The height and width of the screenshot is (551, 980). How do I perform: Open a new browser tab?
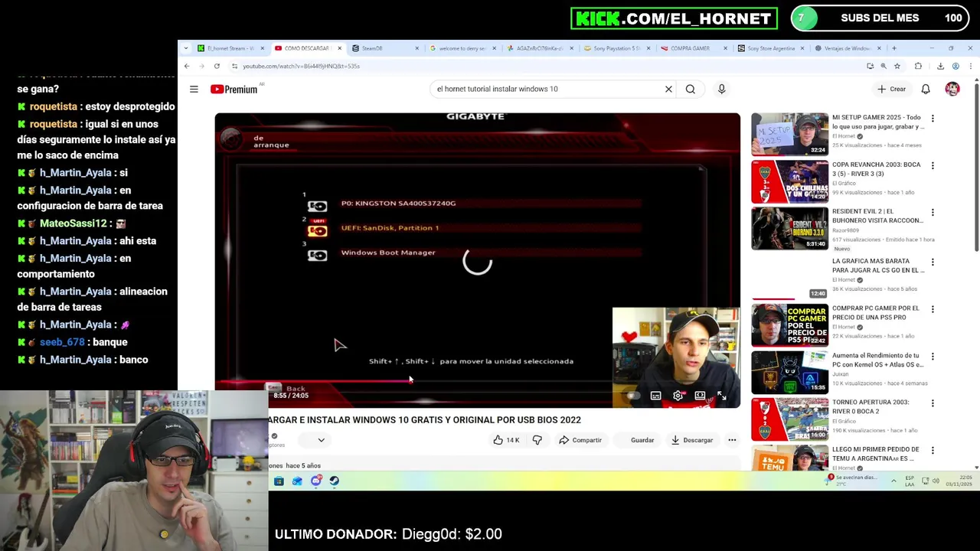tap(893, 48)
